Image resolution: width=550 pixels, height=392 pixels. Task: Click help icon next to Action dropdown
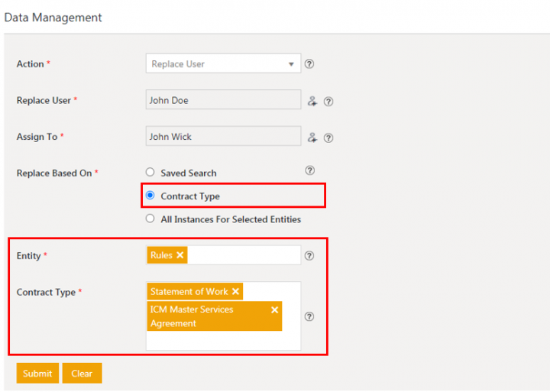[309, 64]
